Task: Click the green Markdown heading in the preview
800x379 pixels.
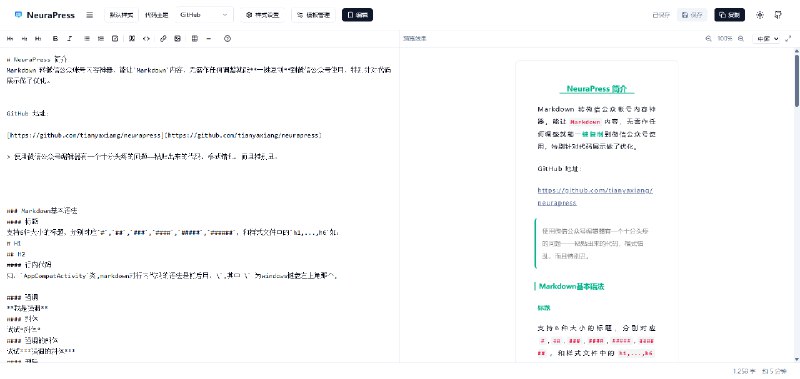Action: [x=572, y=287]
